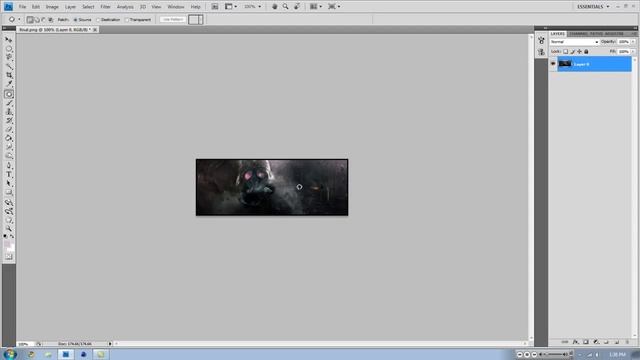Select the Patch tool in toolbox

(x=9, y=94)
